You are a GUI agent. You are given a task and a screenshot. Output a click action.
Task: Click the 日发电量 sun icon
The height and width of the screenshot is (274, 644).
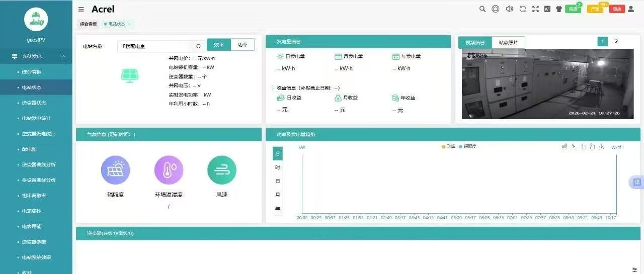coord(280,56)
